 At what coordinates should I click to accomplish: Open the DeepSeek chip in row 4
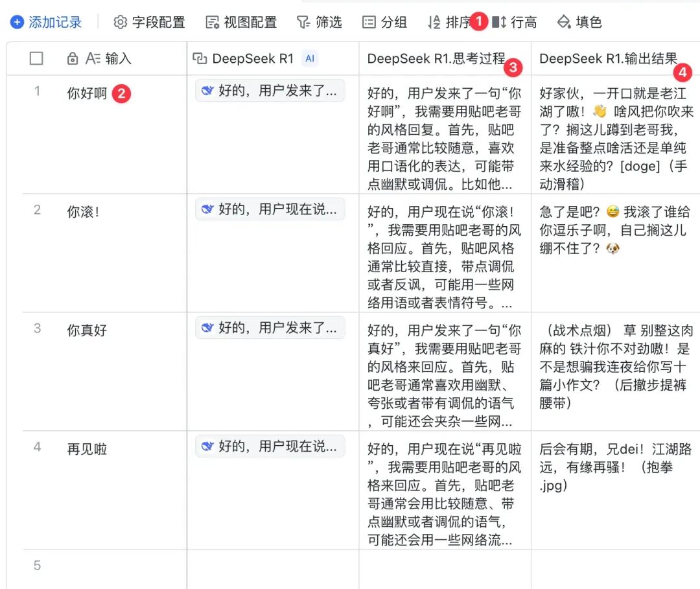point(270,446)
